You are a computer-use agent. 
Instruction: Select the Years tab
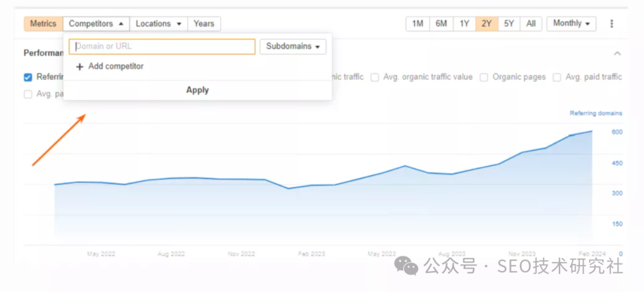pyautogui.click(x=204, y=24)
